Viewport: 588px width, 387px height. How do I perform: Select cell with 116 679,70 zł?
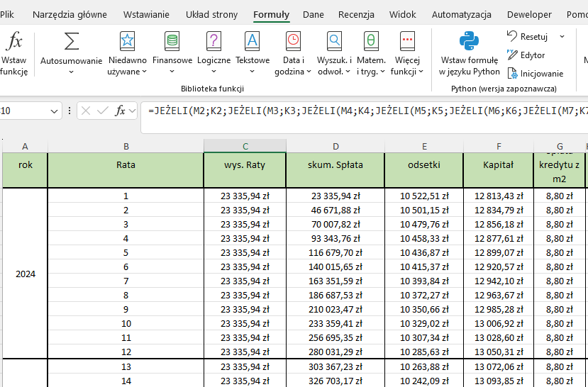[x=335, y=253]
